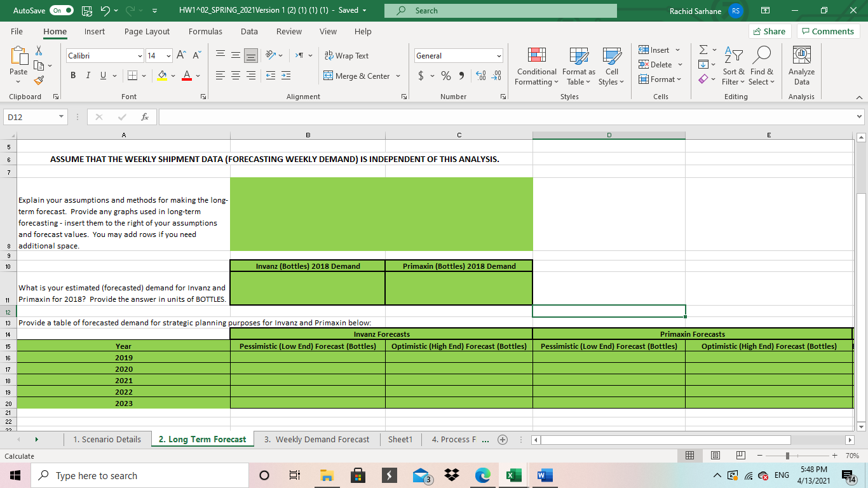Switch to Weekly Demand Forecast sheet
Image resolution: width=868 pixels, height=488 pixels.
(x=316, y=440)
